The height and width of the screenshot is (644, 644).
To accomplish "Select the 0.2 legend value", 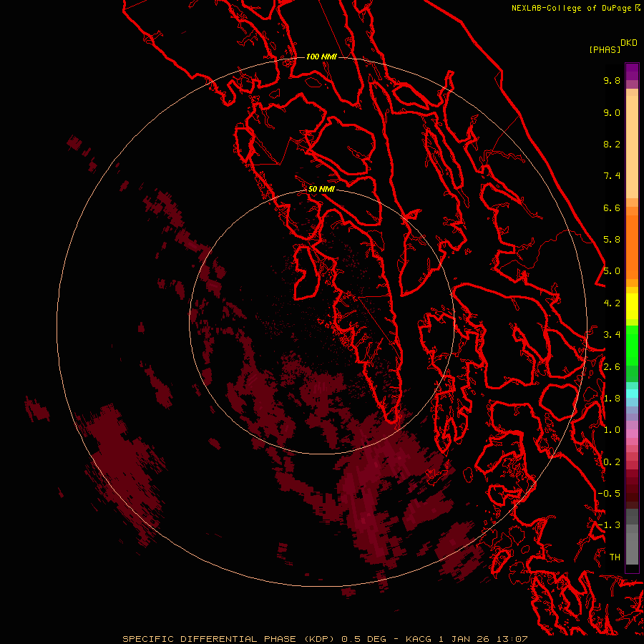I will click(612, 462).
